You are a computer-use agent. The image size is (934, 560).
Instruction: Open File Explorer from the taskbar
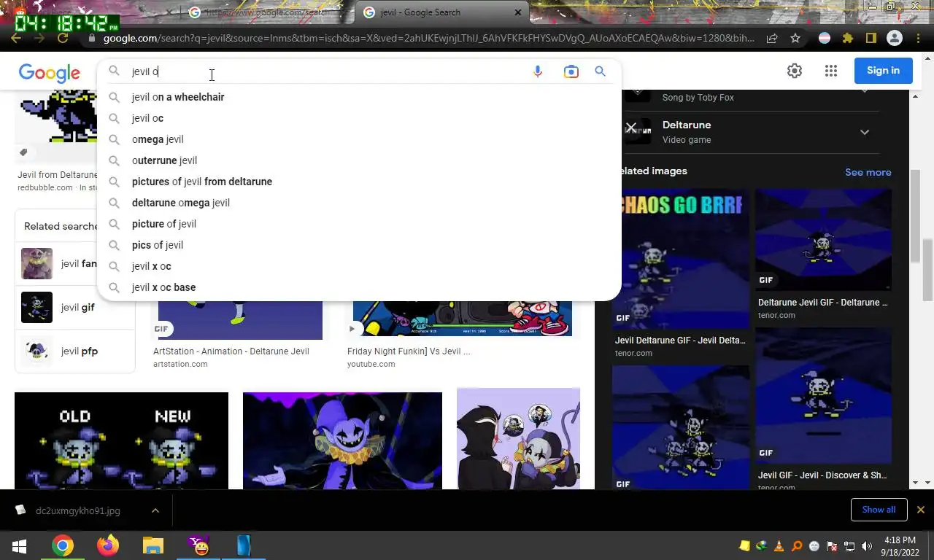153,545
